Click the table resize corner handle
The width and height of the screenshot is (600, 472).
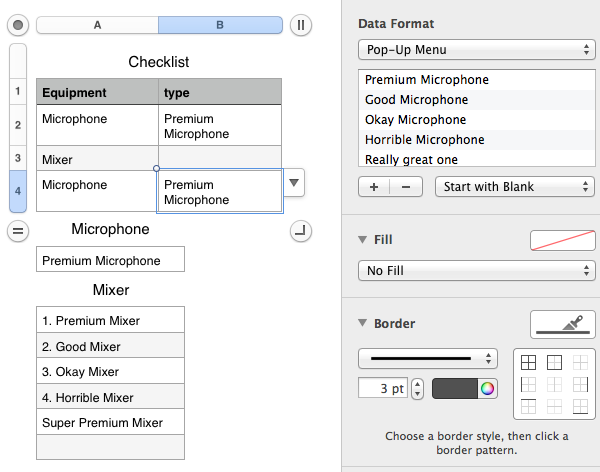[x=301, y=231]
